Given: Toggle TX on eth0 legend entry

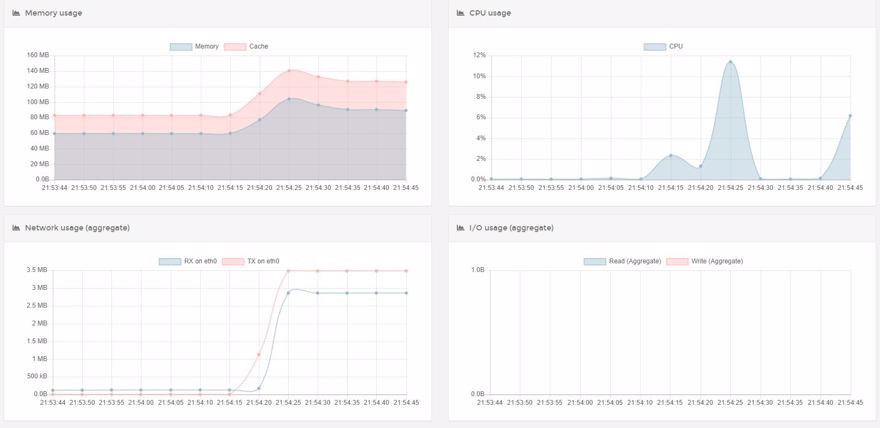Looking at the screenshot, I should [250, 261].
